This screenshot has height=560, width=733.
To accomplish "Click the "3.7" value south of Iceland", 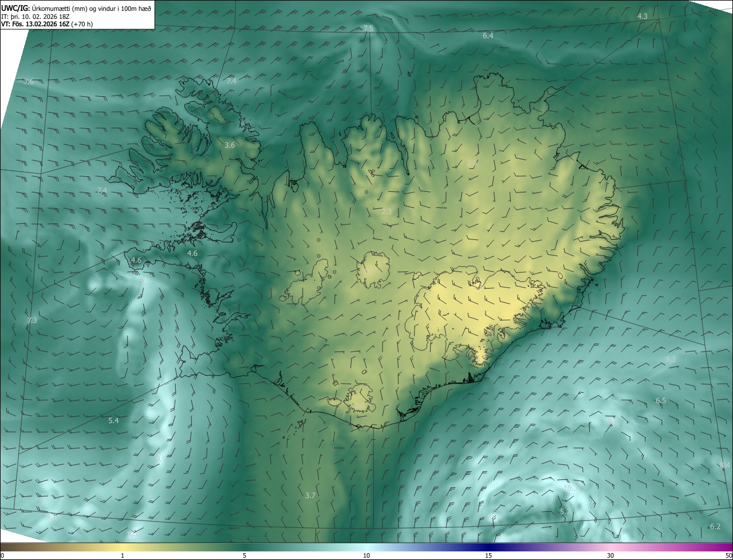I will (310, 495).
